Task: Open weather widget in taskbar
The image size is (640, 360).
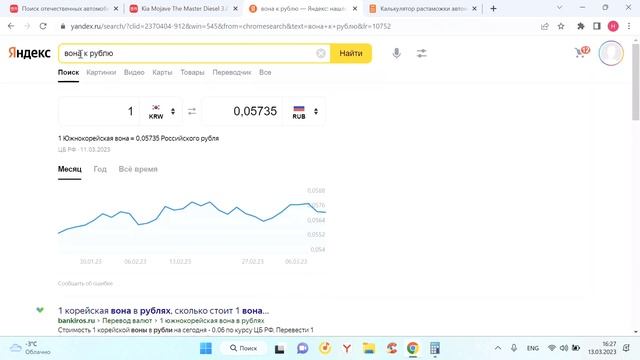Action: (x=31, y=348)
